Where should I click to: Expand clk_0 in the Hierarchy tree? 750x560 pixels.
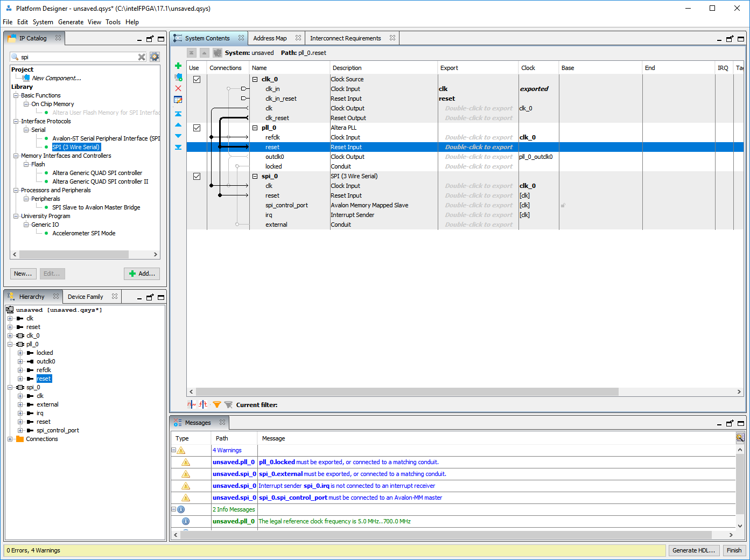[x=10, y=335]
